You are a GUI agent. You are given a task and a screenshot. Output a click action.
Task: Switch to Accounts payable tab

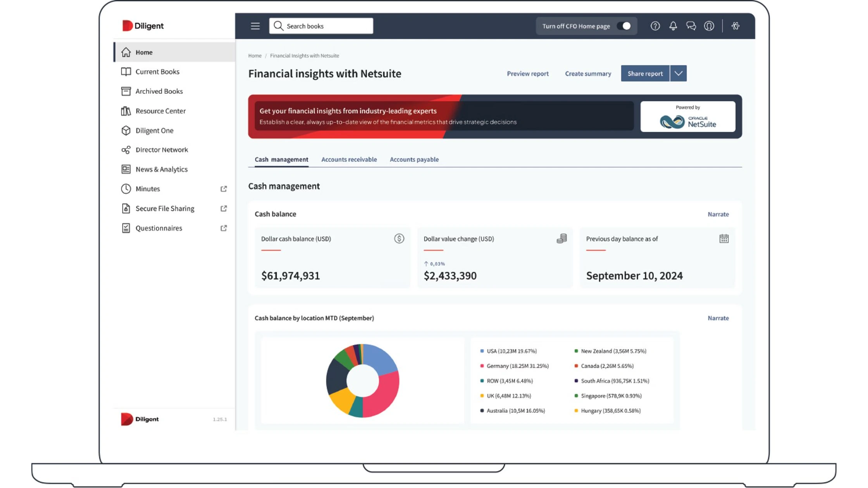click(414, 160)
